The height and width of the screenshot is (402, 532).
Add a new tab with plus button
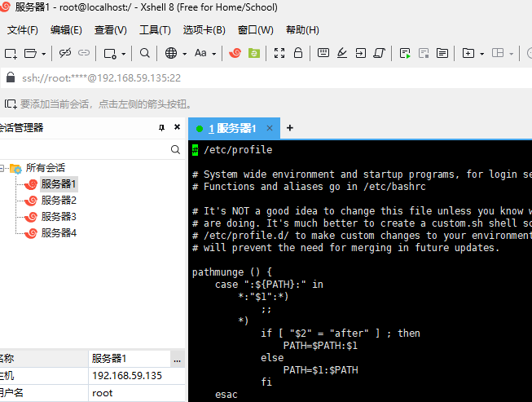tap(290, 128)
